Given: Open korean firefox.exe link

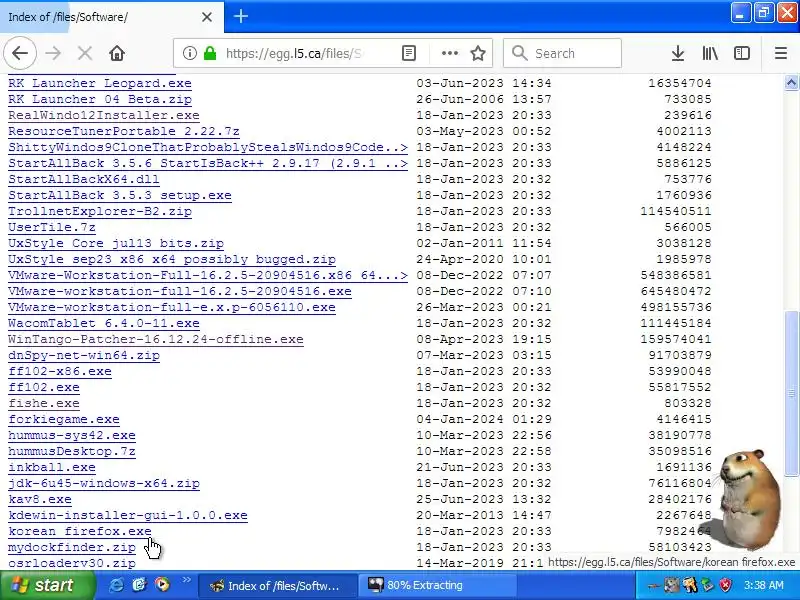Looking at the screenshot, I should click(x=80, y=531).
